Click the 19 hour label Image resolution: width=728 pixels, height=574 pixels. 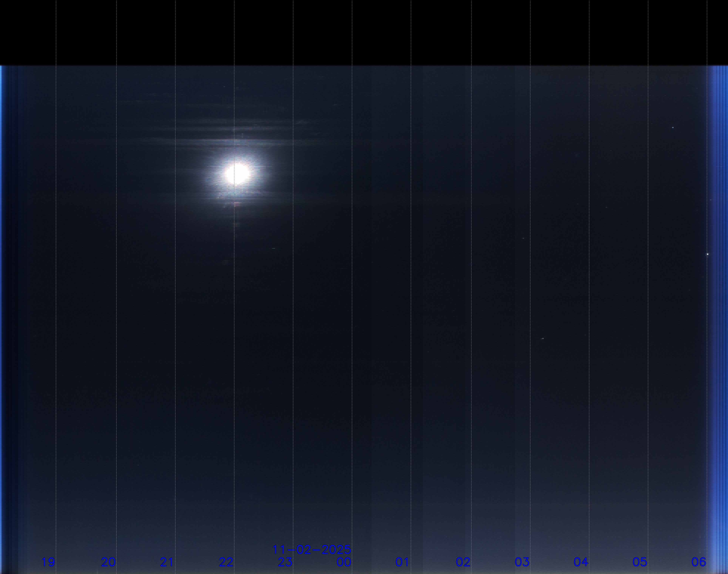(48, 562)
